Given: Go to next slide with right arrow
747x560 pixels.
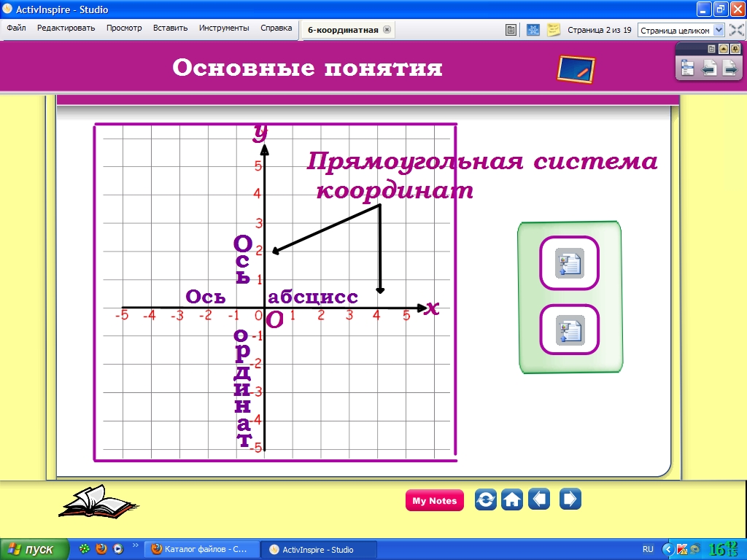Looking at the screenshot, I should (570, 500).
